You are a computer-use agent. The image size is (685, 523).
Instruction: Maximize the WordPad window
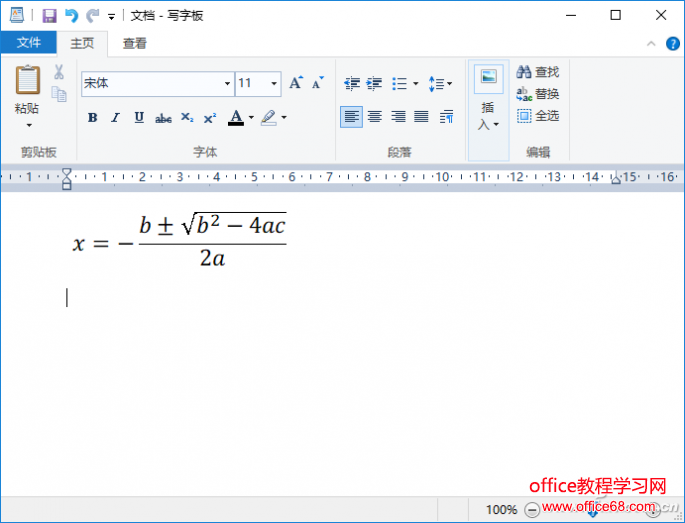point(616,15)
